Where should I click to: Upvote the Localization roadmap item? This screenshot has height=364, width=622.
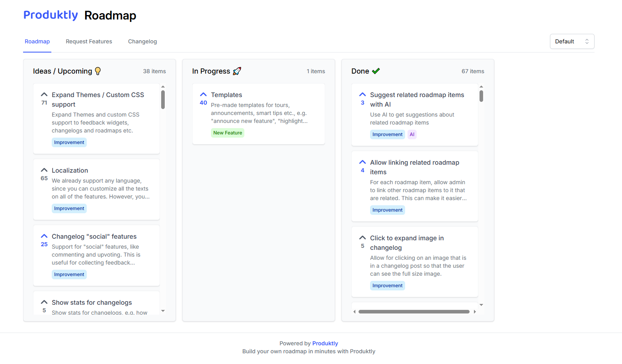point(44,171)
